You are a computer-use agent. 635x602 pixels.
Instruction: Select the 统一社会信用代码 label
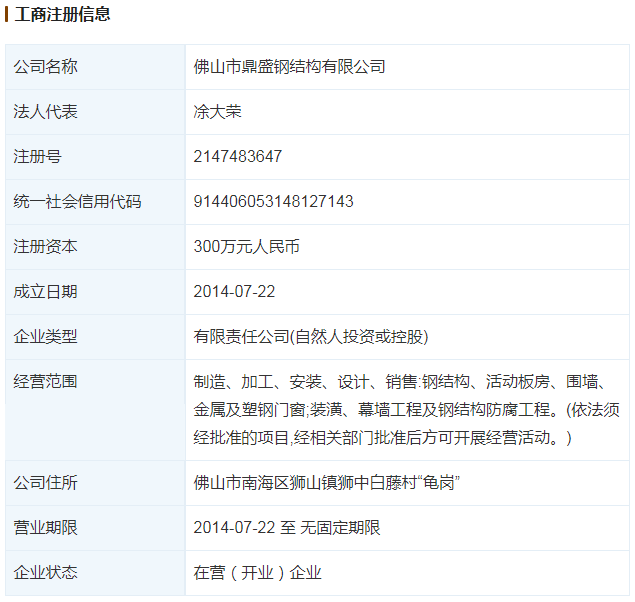coord(77,202)
